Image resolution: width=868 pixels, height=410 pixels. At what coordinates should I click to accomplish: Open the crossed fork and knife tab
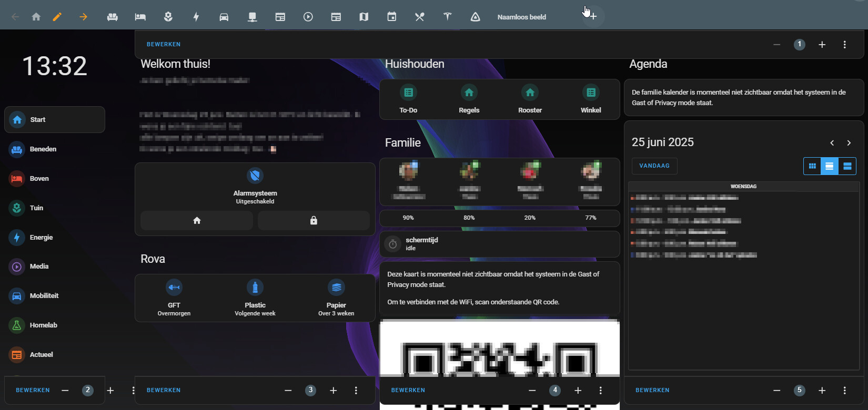(419, 17)
